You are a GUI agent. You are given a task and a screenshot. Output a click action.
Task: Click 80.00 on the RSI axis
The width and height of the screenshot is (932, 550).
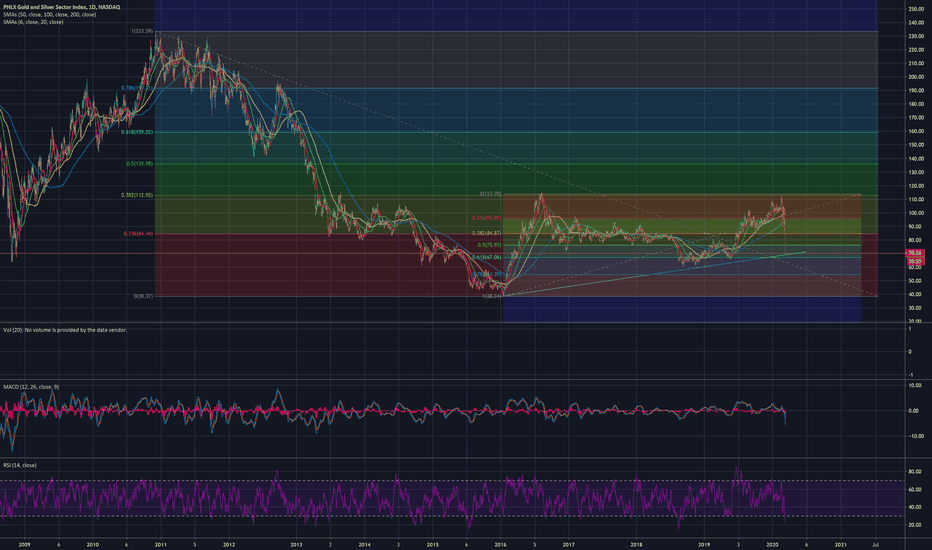tap(915, 472)
